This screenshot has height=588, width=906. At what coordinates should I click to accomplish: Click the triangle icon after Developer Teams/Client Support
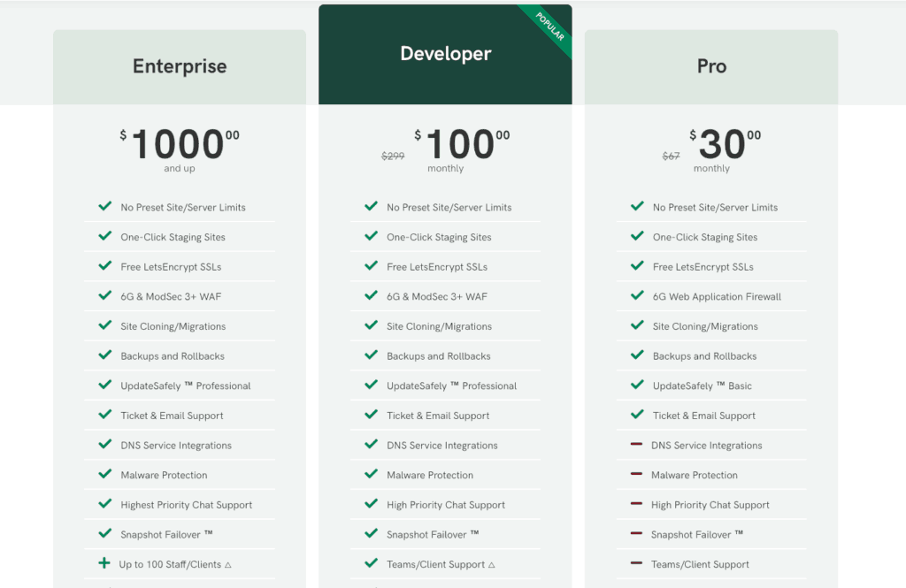pos(491,565)
